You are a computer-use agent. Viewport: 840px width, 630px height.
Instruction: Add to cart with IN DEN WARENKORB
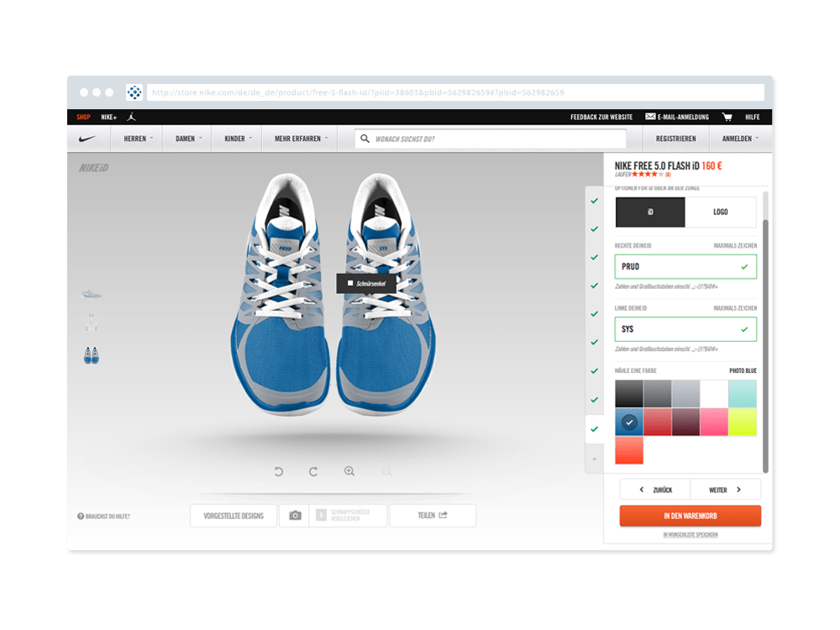(690, 516)
